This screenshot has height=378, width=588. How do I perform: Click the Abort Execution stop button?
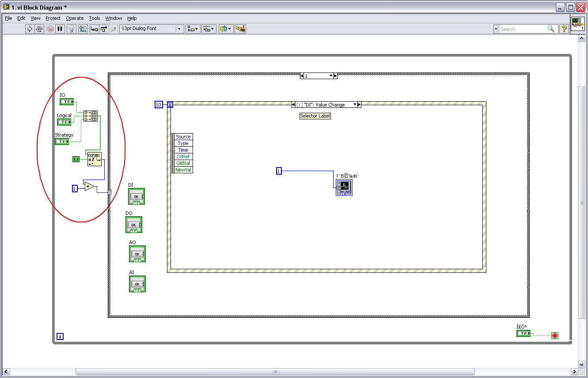[x=50, y=29]
